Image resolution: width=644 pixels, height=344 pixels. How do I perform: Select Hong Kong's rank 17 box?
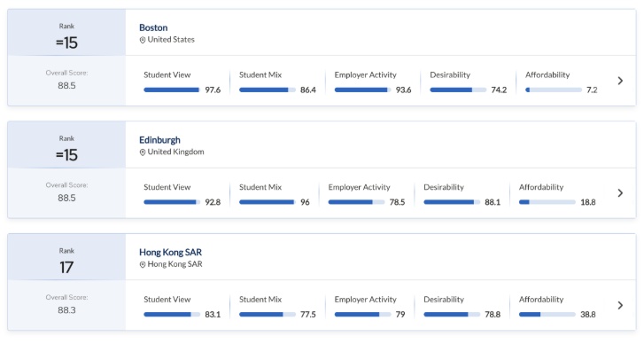(x=66, y=257)
